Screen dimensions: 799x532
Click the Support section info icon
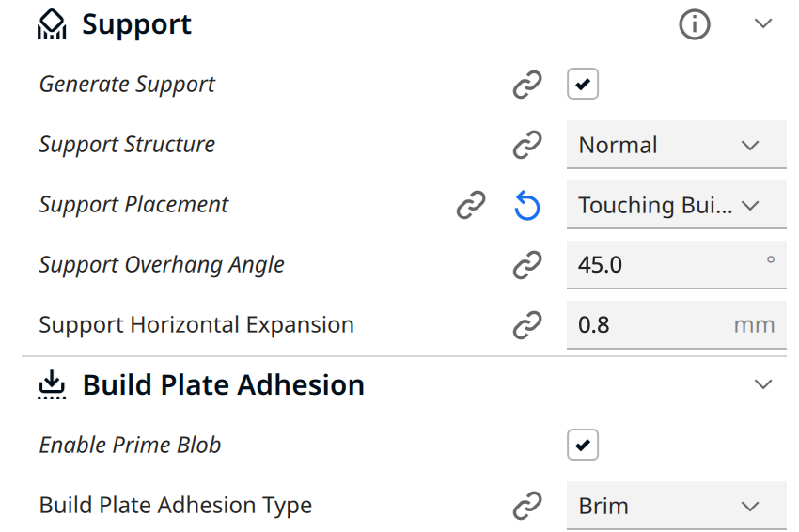[x=695, y=25]
